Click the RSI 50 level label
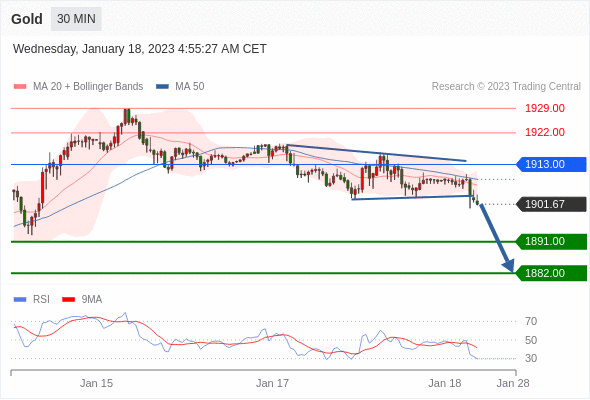This screenshot has width=590, height=400. [531, 340]
